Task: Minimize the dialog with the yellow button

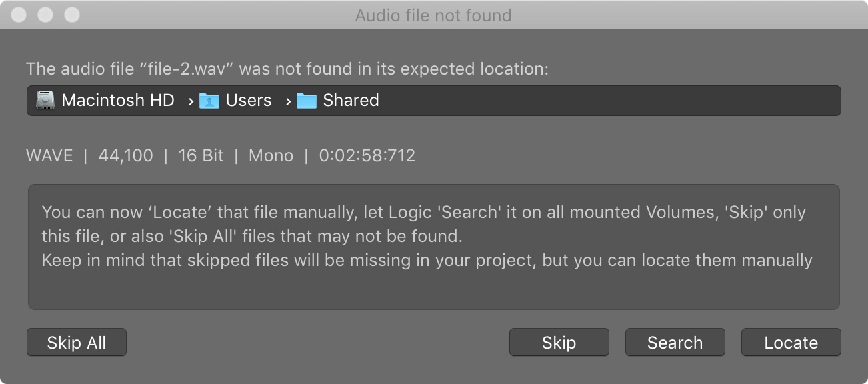Action: (x=45, y=15)
